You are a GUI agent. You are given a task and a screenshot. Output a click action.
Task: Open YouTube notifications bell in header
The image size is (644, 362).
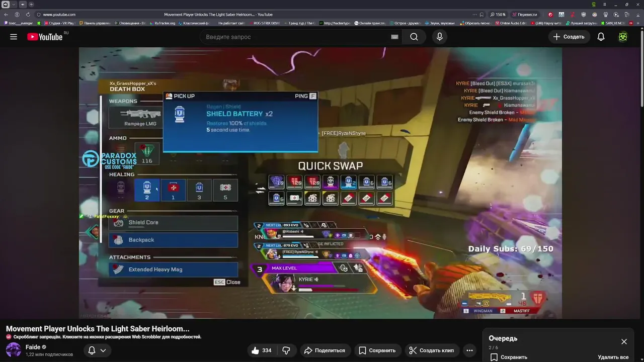tap(601, 37)
